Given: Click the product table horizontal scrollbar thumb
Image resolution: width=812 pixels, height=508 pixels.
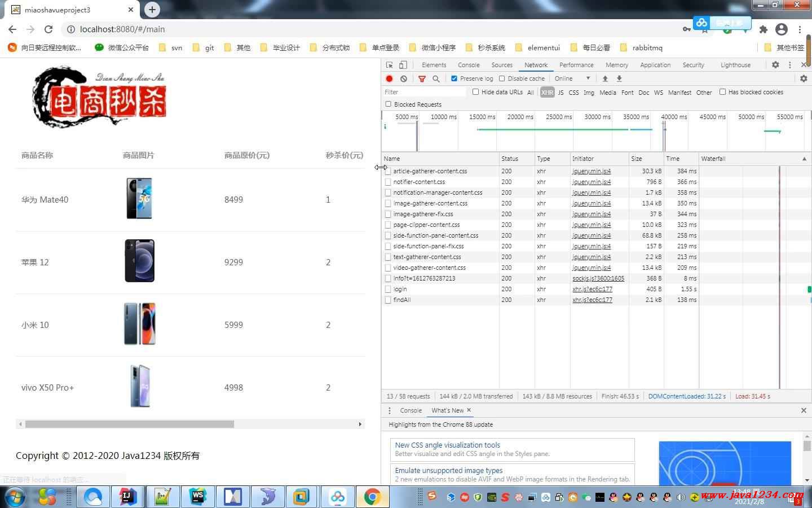Looking at the screenshot, I should pyautogui.click(x=129, y=424).
